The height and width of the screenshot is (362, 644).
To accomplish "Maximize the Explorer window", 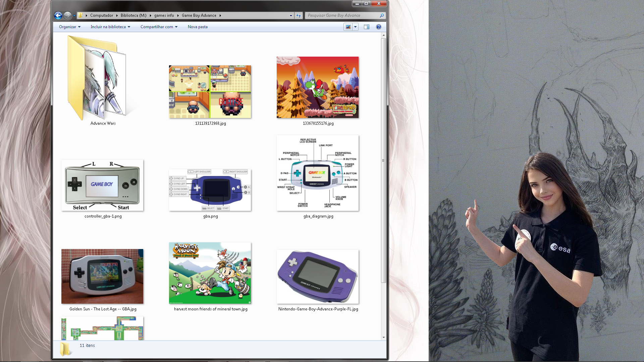I will 366,3.
